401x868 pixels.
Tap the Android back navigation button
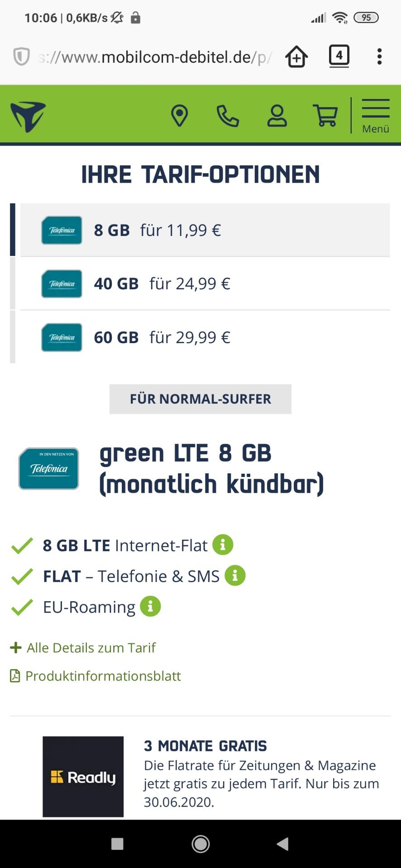[282, 844]
